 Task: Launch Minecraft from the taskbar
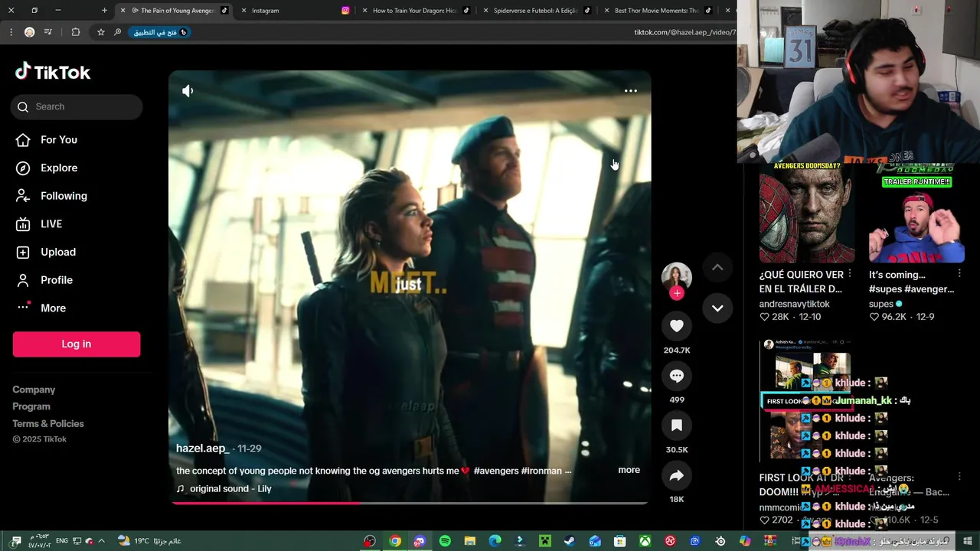545,541
